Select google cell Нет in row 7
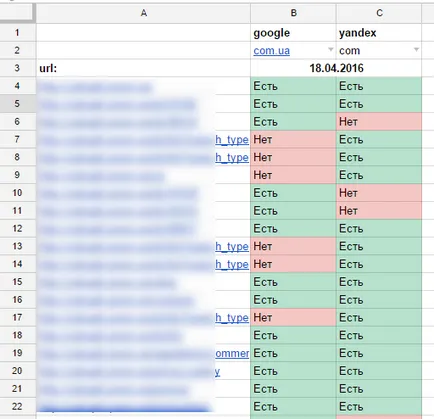434x419 pixels. [x=293, y=139]
